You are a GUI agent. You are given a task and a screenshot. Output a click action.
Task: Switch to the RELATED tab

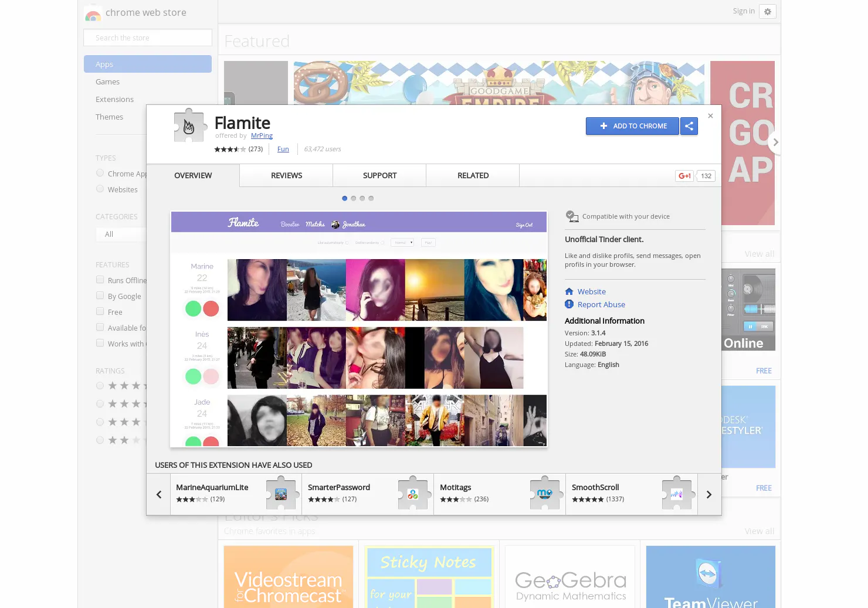coord(473,175)
